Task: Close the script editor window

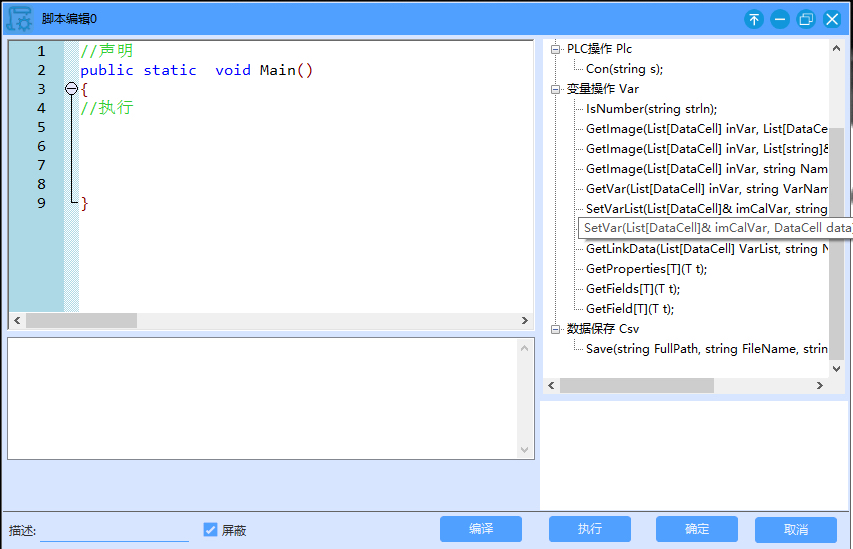Action: pos(832,20)
